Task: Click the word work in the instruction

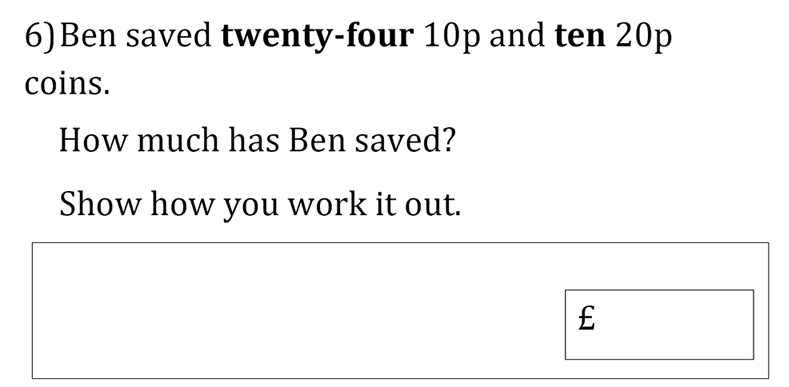Action: pyautogui.click(x=327, y=204)
